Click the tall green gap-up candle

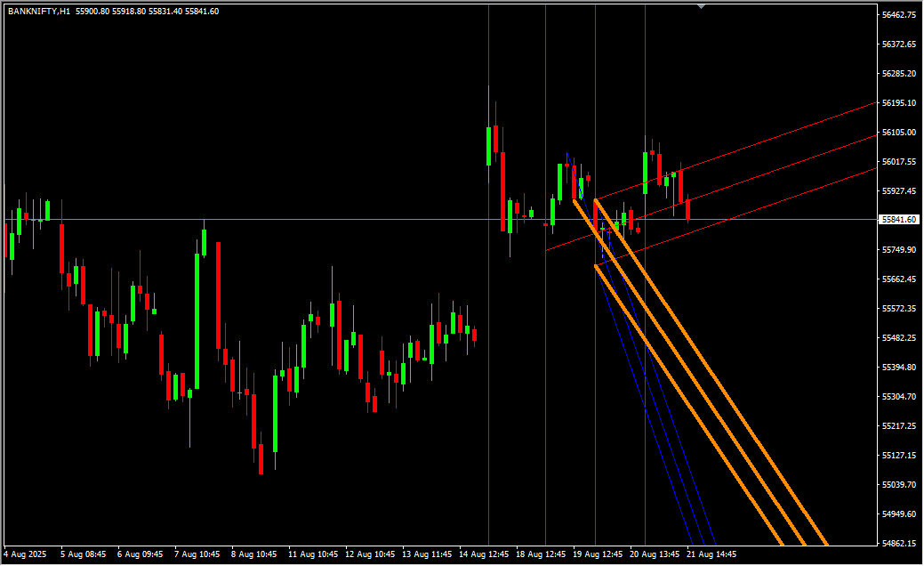tap(489, 145)
